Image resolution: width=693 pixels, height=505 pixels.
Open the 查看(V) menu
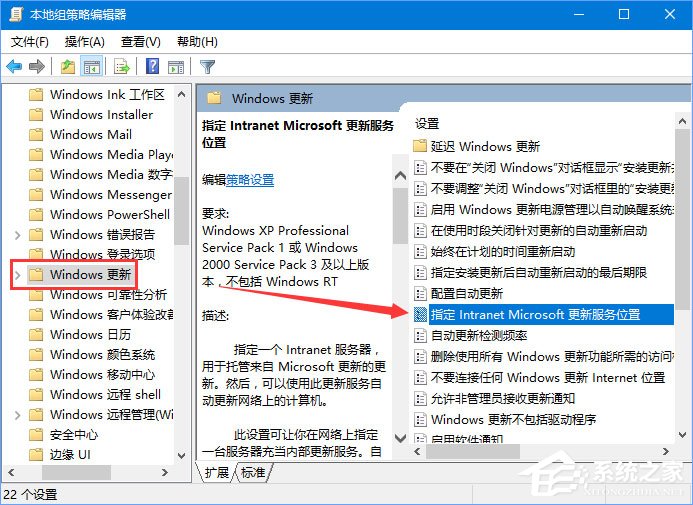(x=141, y=42)
